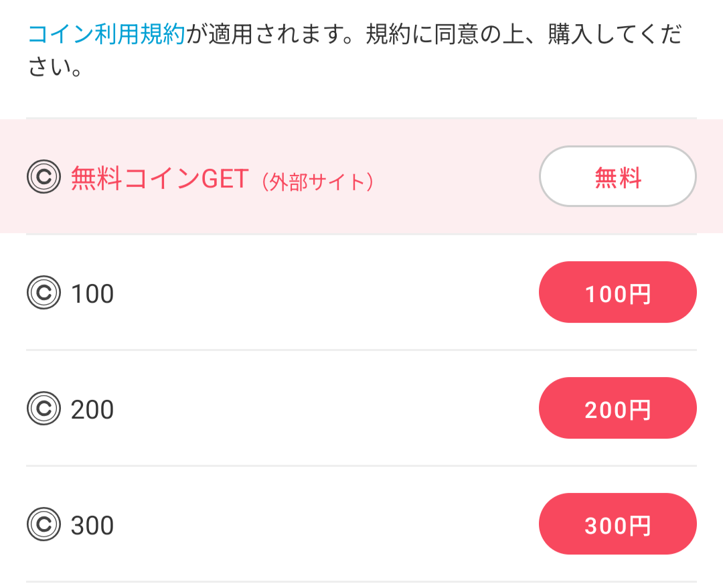This screenshot has width=723, height=588.
Task: Tap the 無料コインGET label text
Action: (160, 178)
